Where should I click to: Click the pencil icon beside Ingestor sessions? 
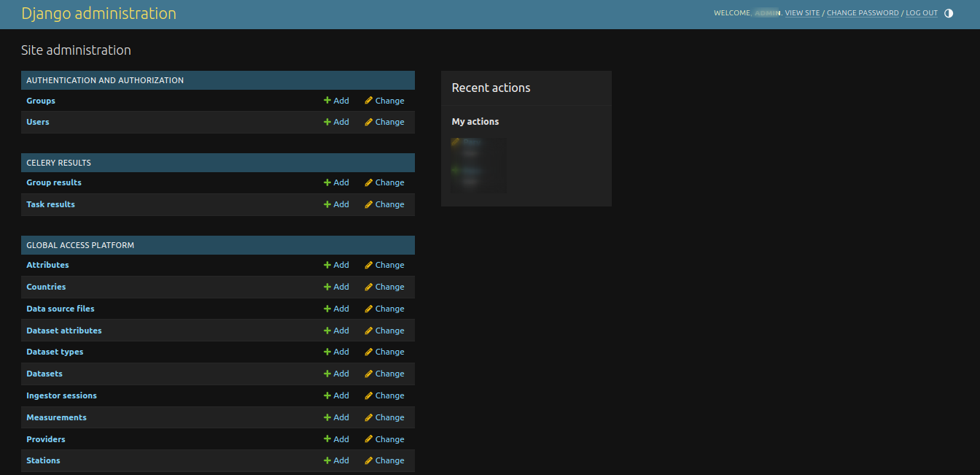pyautogui.click(x=370, y=395)
